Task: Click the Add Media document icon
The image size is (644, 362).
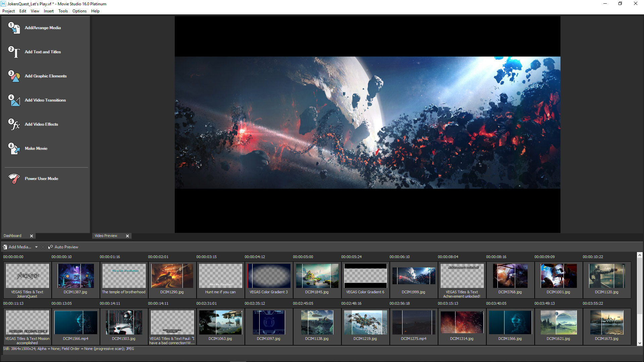Action: [x=5, y=247]
